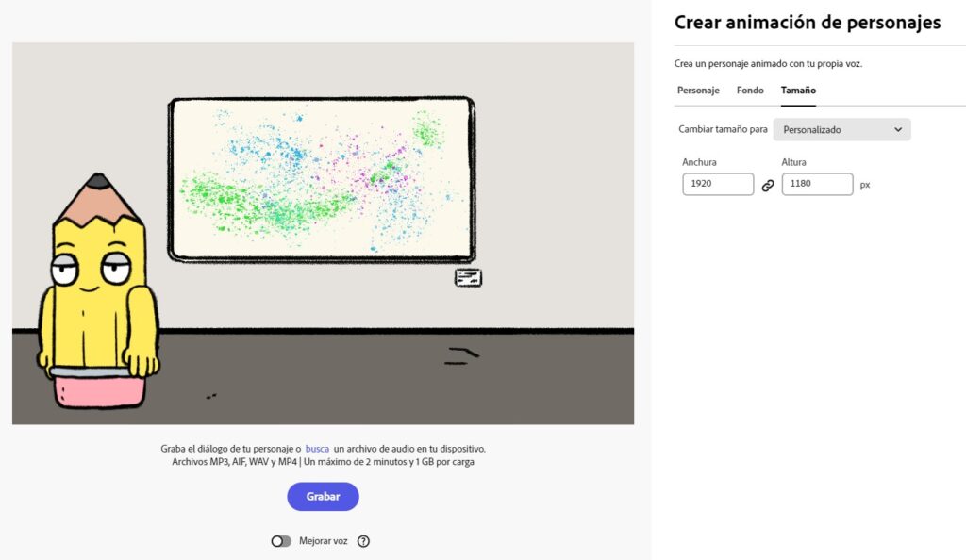
Task: Expand the chevron arrow in the Personalizado dropdown
Action: pos(898,129)
